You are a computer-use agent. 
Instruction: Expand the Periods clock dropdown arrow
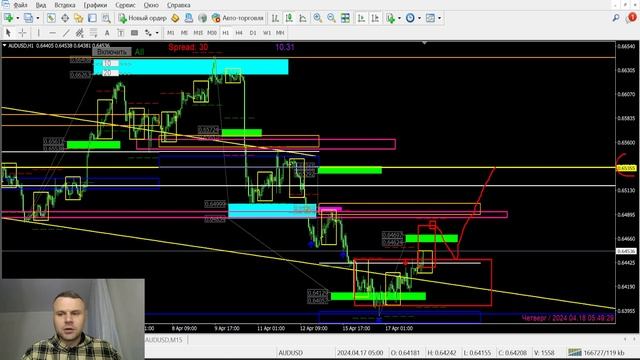(x=419, y=18)
